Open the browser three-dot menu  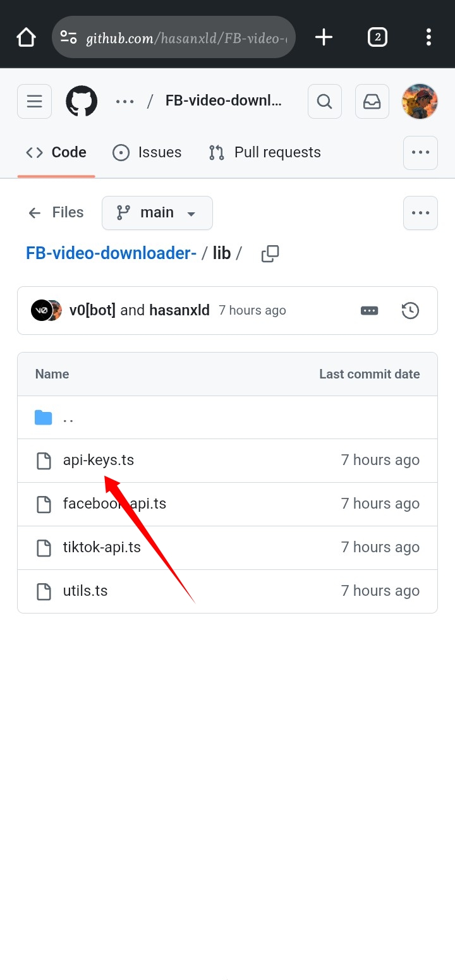click(428, 37)
